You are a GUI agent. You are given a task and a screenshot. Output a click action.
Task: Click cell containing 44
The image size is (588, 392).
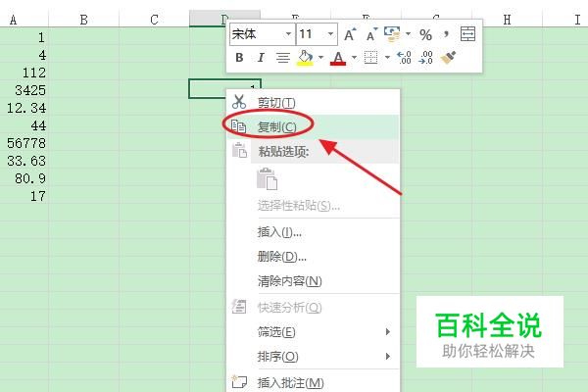pyautogui.click(x=24, y=125)
